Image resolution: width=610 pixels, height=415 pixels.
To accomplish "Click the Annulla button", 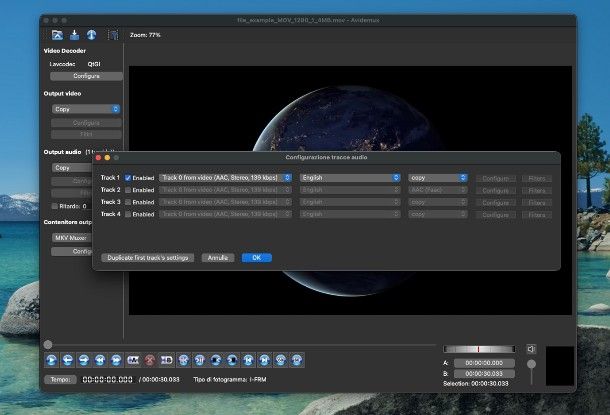I will click(x=216, y=258).
